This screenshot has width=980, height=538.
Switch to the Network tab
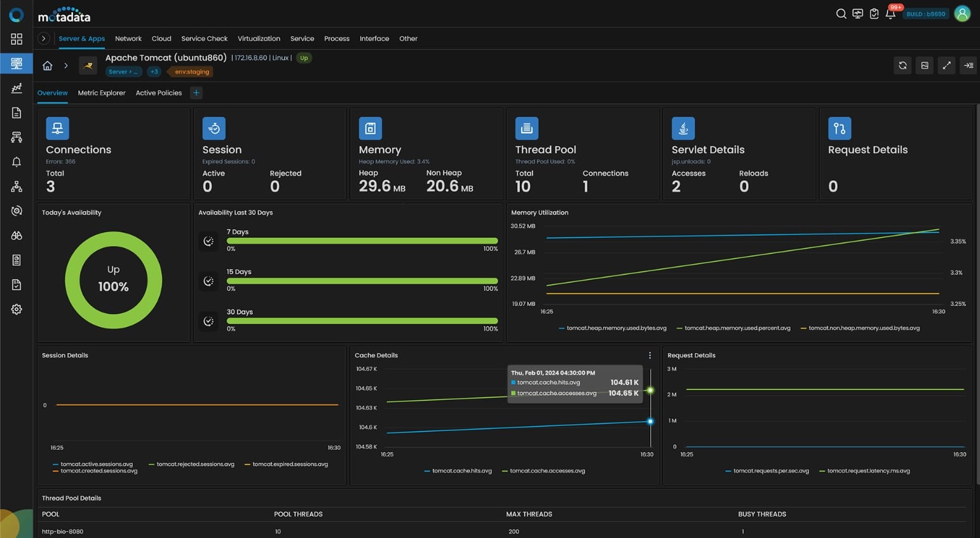[128, 39]
